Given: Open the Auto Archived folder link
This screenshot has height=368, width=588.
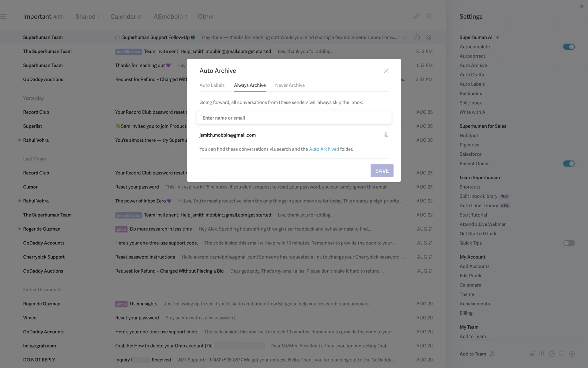Looking at the screenshot, I should (x=324, y=149).
